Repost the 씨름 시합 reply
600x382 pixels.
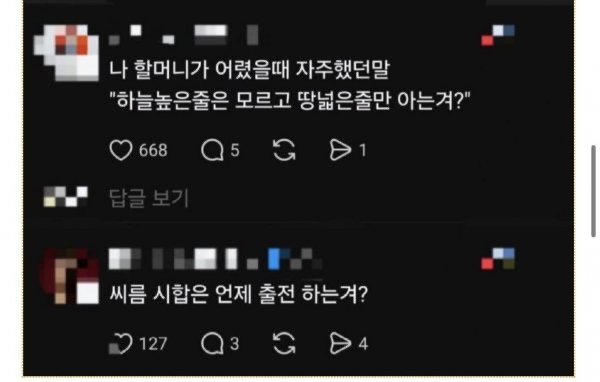click(284, 343)
